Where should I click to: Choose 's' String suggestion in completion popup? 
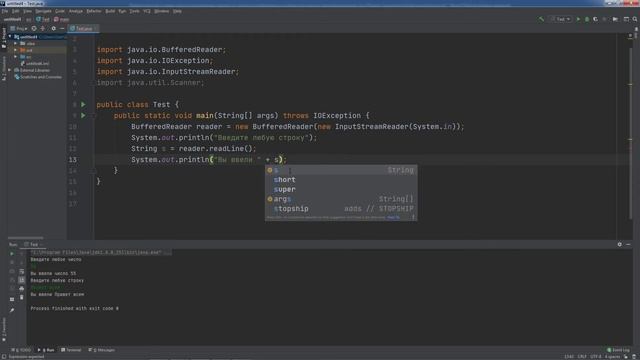coord(341,170)
